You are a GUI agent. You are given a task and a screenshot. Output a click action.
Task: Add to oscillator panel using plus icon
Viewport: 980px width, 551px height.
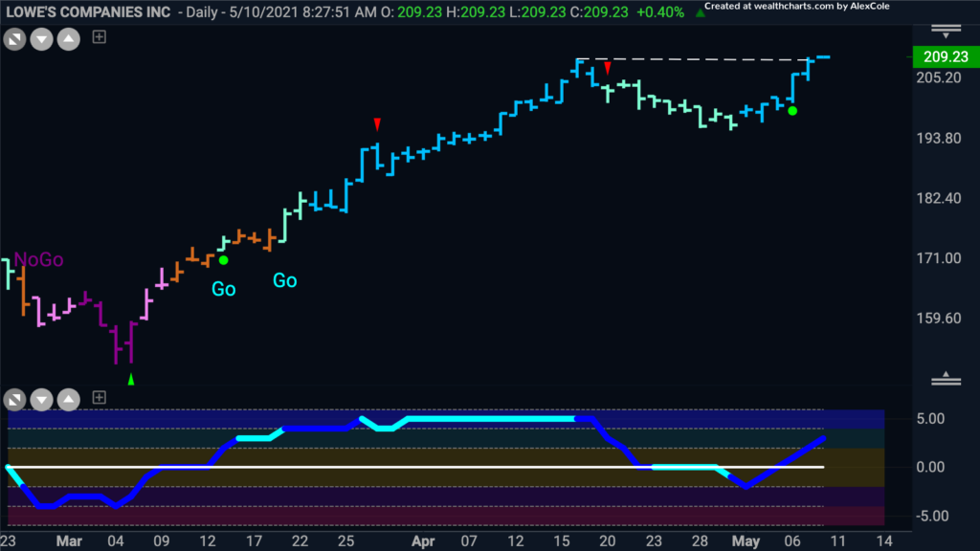(99, 397)
